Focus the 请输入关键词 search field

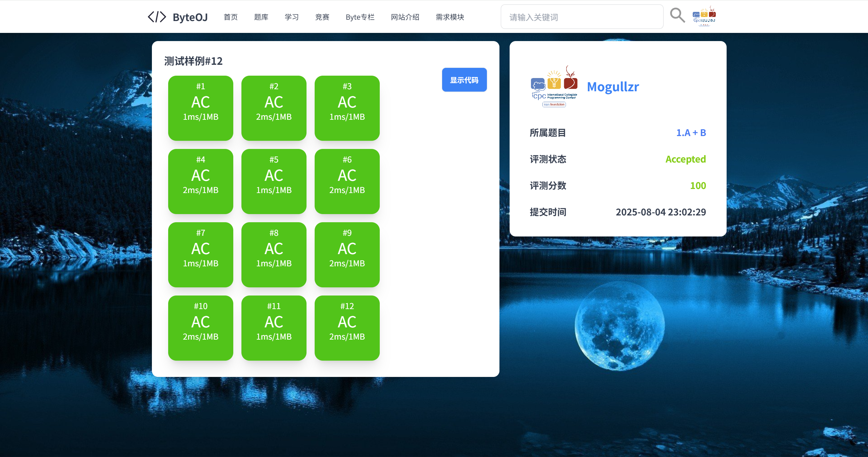coord(581,17)
